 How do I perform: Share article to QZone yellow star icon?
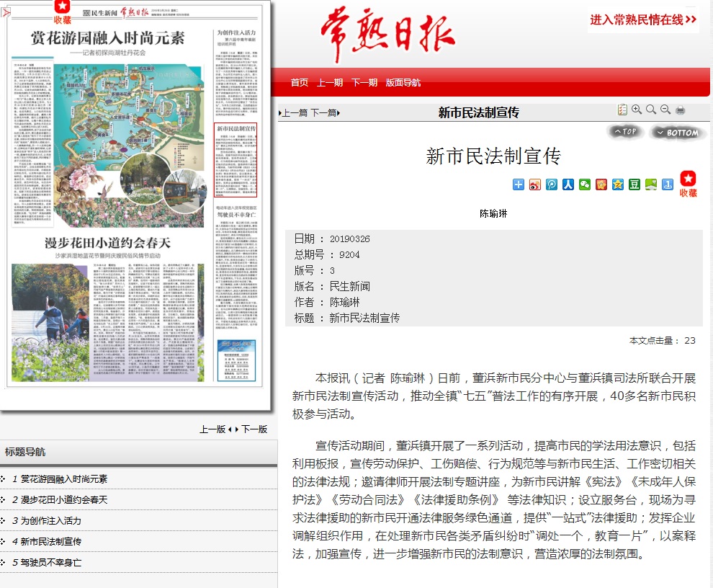coord(617,184)
